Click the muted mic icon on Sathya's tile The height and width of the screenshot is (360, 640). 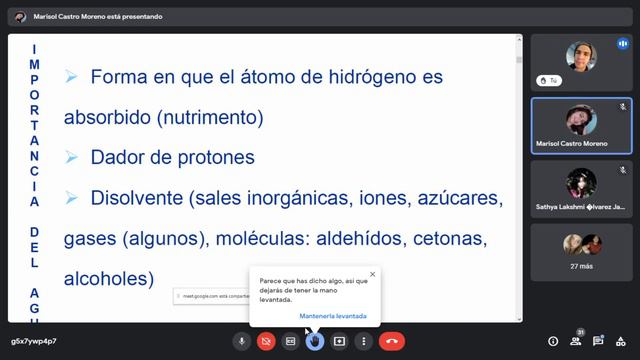tap(623, 170)
